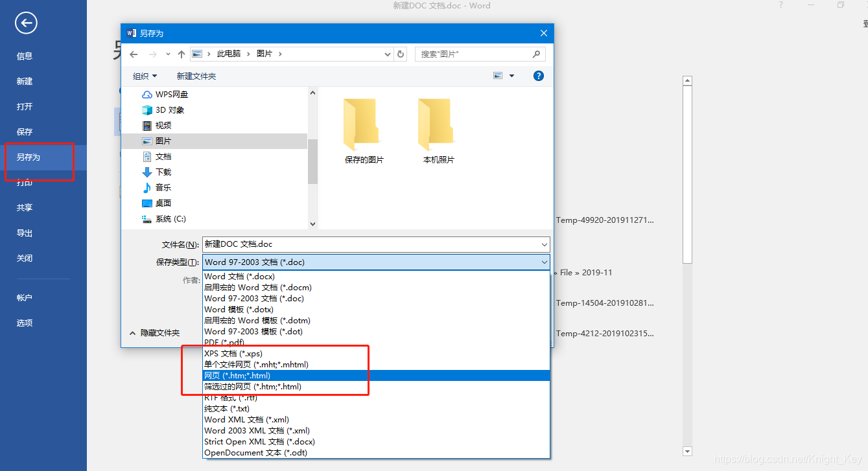Open 选项 in Word backstage sidebar

43,323
